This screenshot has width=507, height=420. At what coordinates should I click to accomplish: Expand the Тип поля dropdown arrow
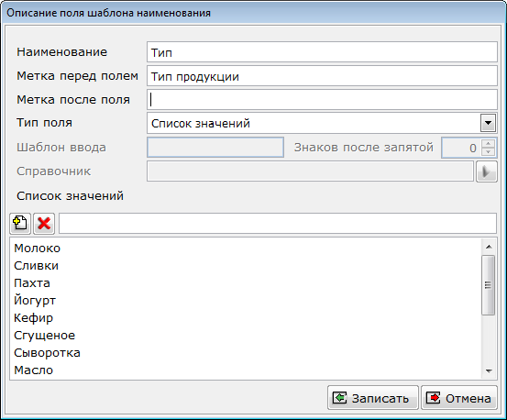point(488,123)
